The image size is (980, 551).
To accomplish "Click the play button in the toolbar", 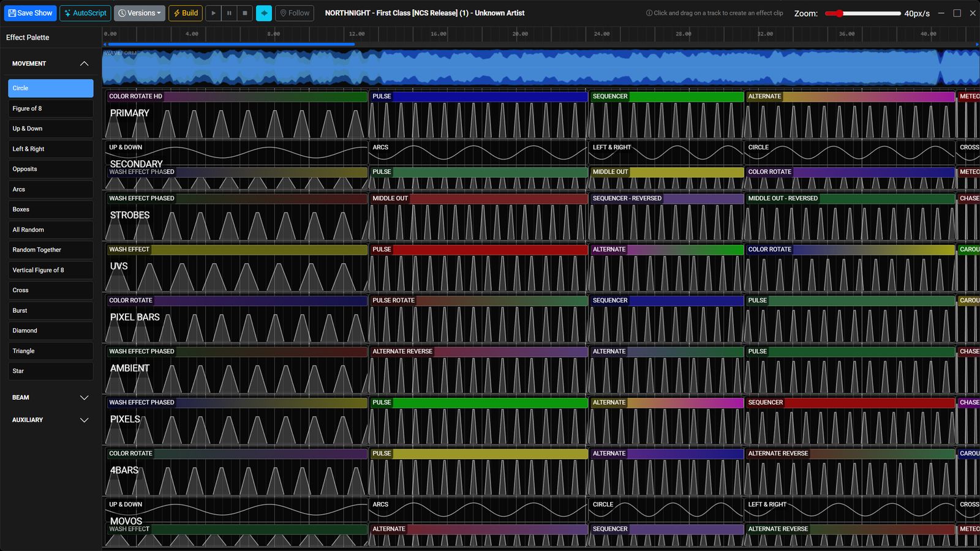I will (213, 13).
